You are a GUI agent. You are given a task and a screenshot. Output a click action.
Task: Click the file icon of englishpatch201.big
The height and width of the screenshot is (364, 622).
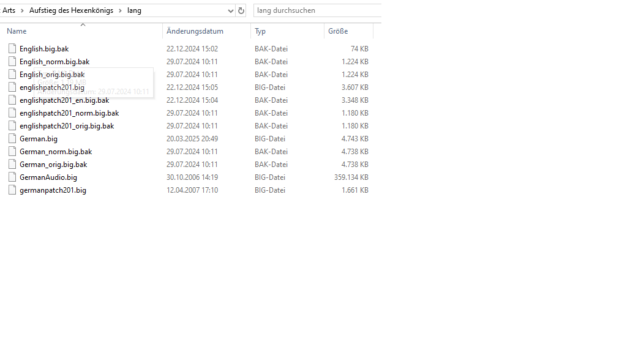point(12,87)
